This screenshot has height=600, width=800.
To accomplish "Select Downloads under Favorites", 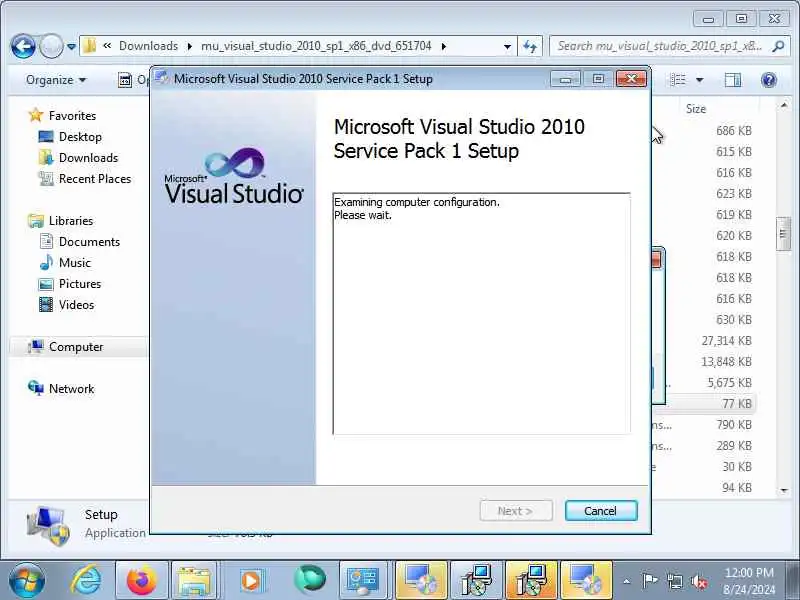I will click(88, 158).
